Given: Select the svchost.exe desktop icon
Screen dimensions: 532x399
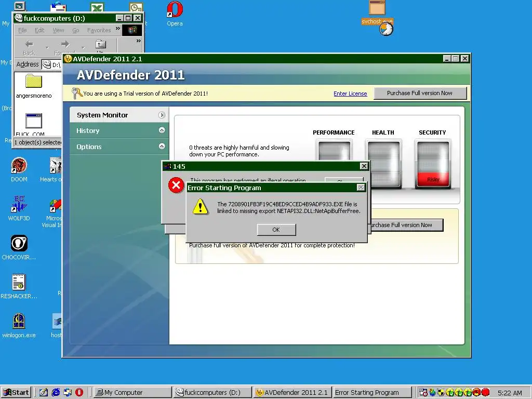Looking at the screenshot, I should click(x=377, y=13).
